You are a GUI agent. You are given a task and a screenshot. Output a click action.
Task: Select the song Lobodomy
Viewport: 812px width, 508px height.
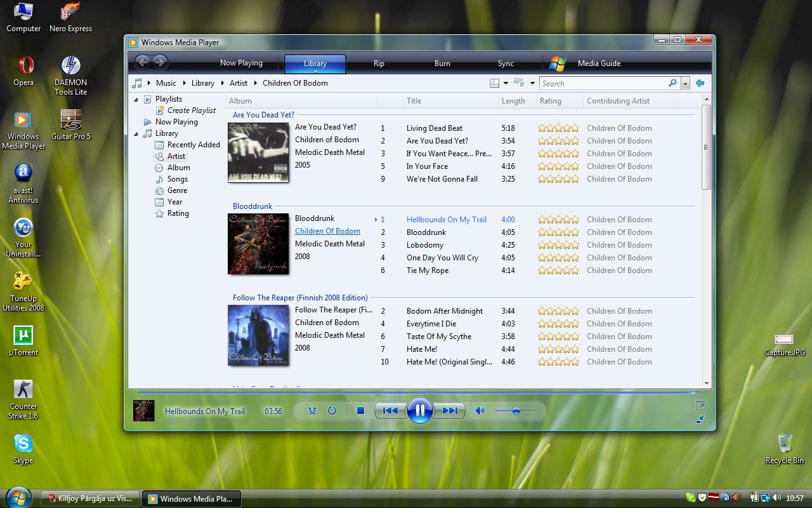(x=425, y=245)
